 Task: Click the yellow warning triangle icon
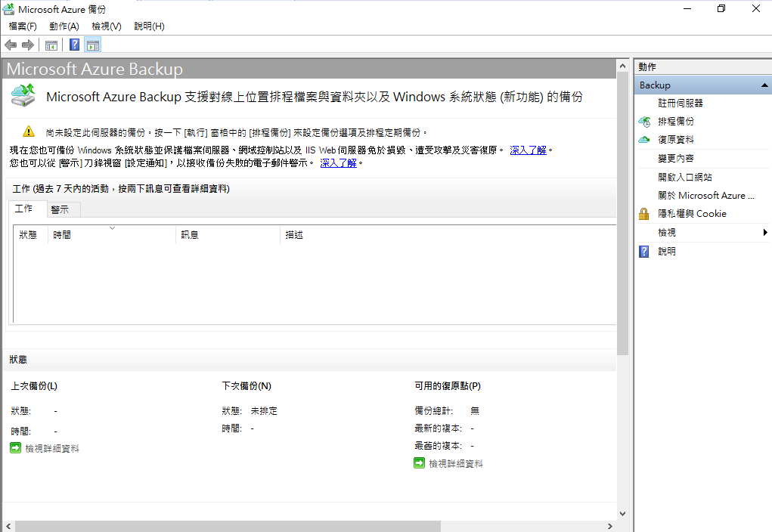(29, 131)
